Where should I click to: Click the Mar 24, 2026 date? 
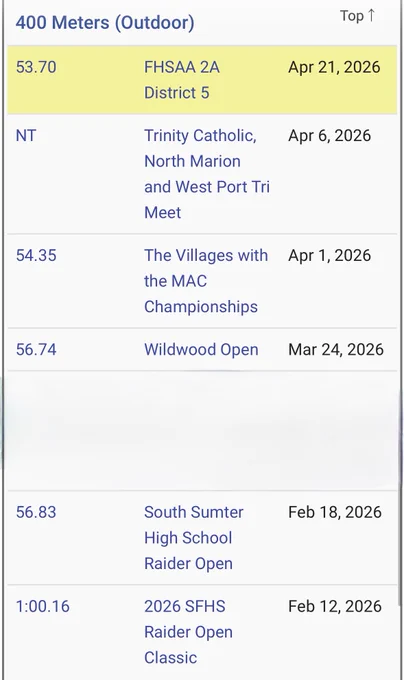(336, 350)
